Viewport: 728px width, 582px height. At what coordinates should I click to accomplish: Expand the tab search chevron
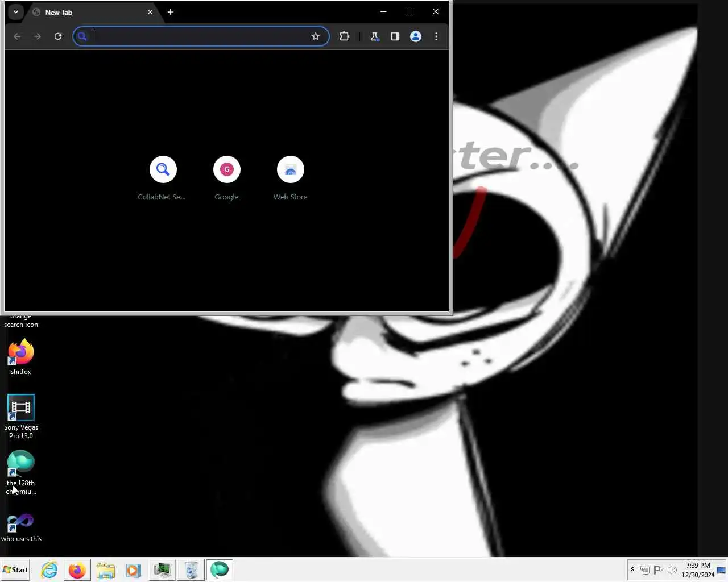click(x=16, y=12)
